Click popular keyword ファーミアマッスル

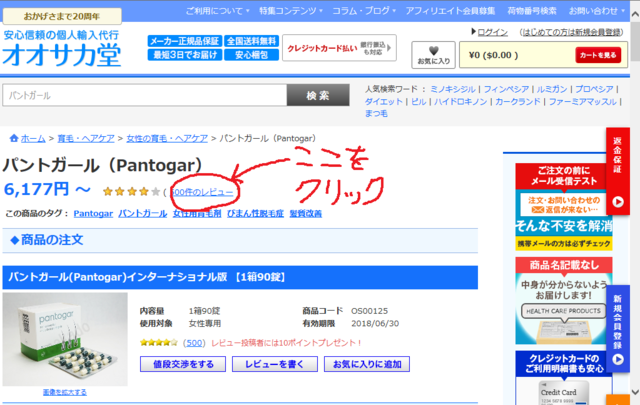pos(582,102)
